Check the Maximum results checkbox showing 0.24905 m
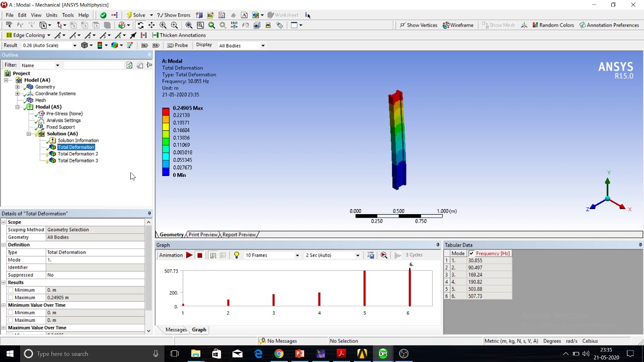 pos(10,298)
